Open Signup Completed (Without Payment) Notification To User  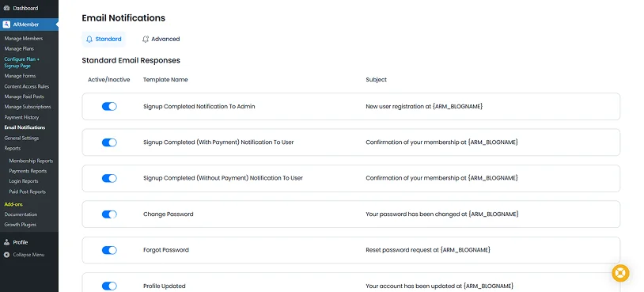point(223,178)
